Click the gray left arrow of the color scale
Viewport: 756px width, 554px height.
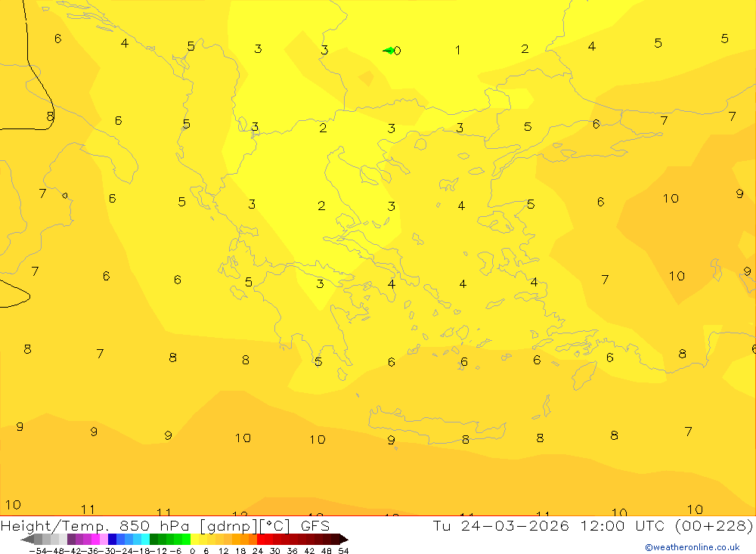coord(27,540)
